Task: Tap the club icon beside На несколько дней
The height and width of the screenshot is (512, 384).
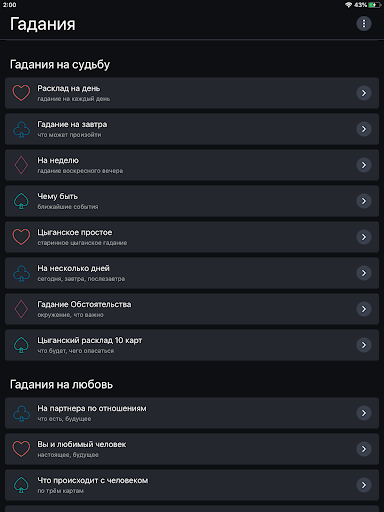Action: 21,273
